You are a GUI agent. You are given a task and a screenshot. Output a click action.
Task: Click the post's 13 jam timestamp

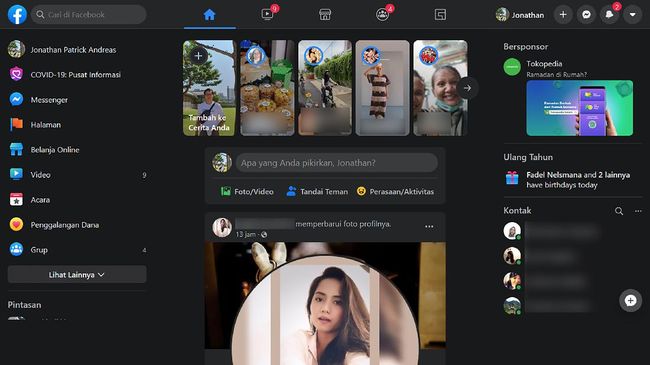(245, 235)
